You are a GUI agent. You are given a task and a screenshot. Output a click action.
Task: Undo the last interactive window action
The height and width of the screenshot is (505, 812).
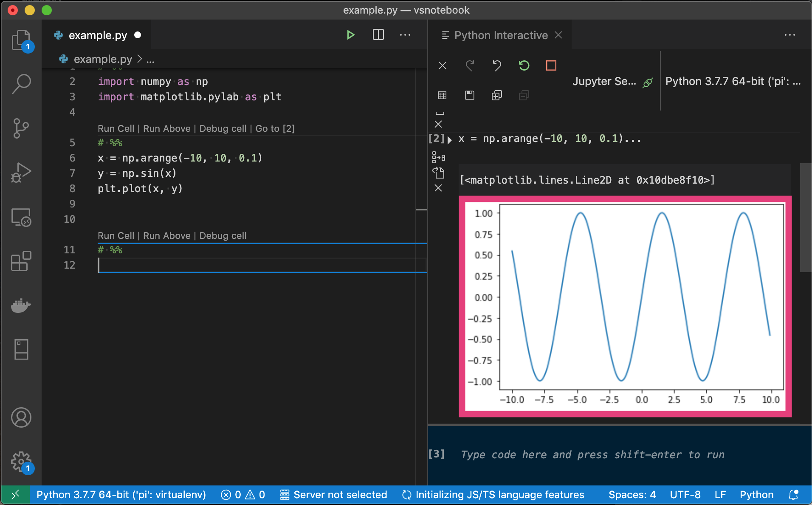pyautogui.click(x=496, y=65)
